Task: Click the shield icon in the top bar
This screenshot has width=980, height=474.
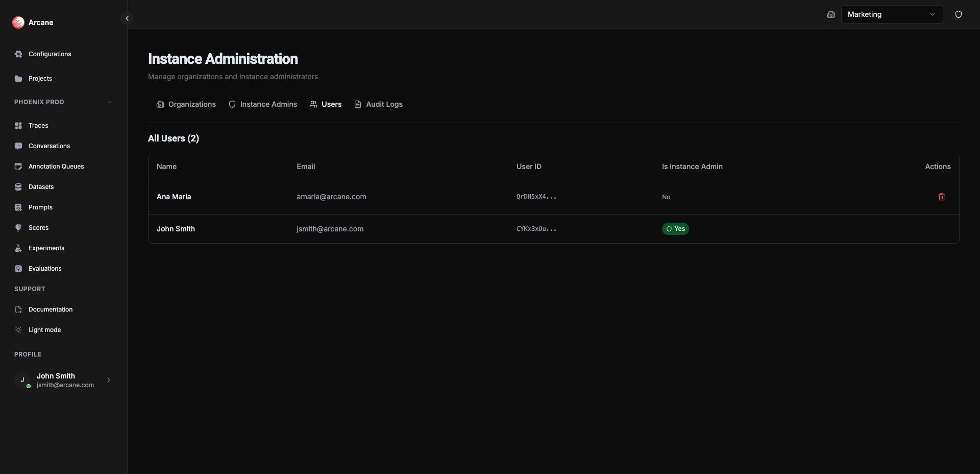Action: click(x=959, y=14)
